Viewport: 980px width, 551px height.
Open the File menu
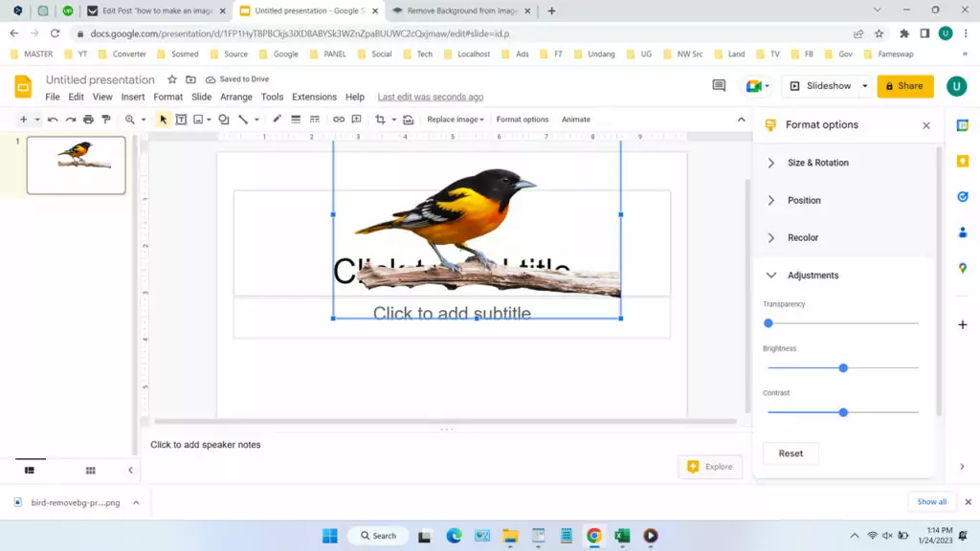click(x=53, y=97)
